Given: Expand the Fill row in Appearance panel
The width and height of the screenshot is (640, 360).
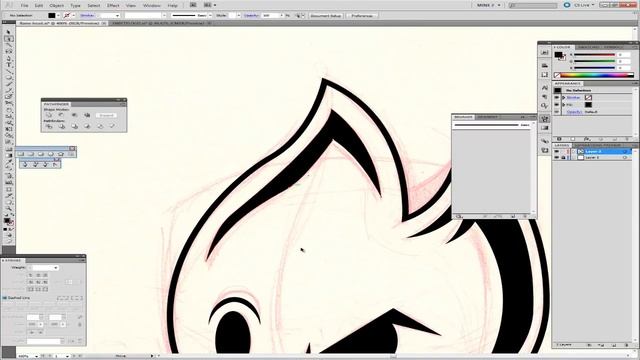Looking at the screenshot, I should point(564,104).
